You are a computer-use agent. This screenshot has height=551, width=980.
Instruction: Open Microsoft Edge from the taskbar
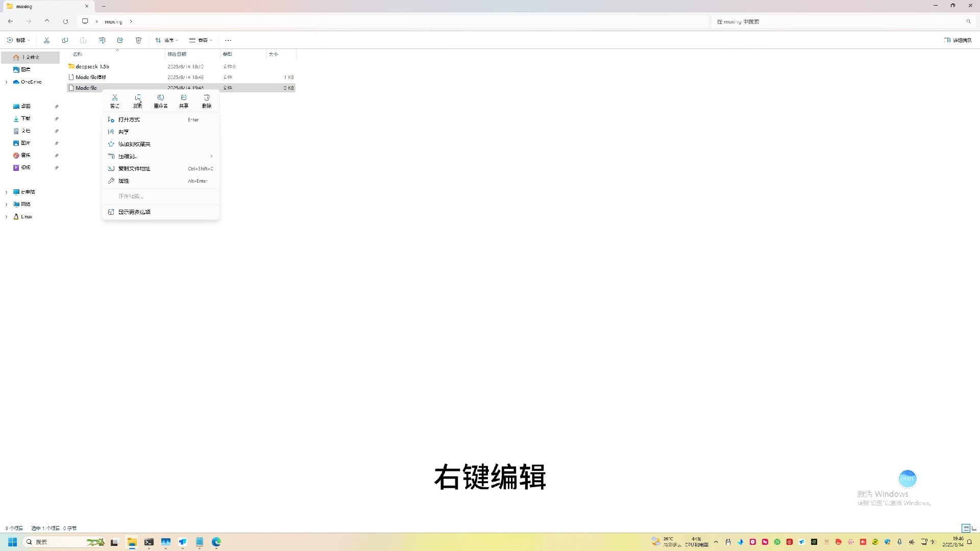pos(216,542)
